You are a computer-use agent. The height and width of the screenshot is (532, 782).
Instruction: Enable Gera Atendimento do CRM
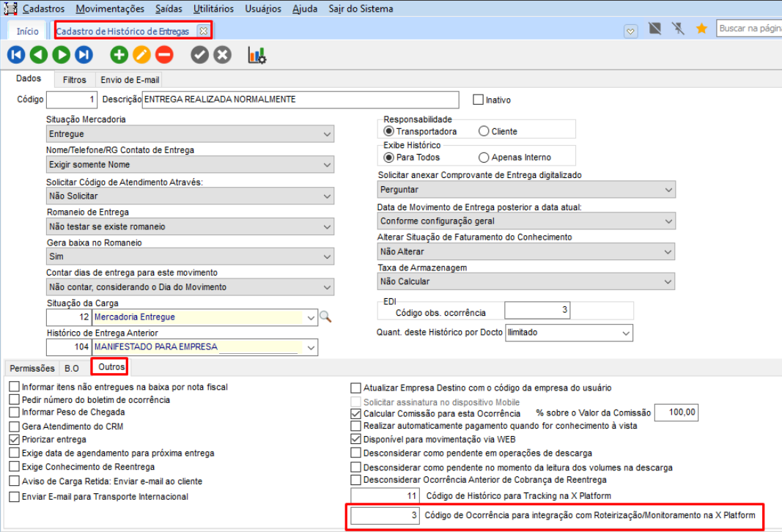(15, 426)
